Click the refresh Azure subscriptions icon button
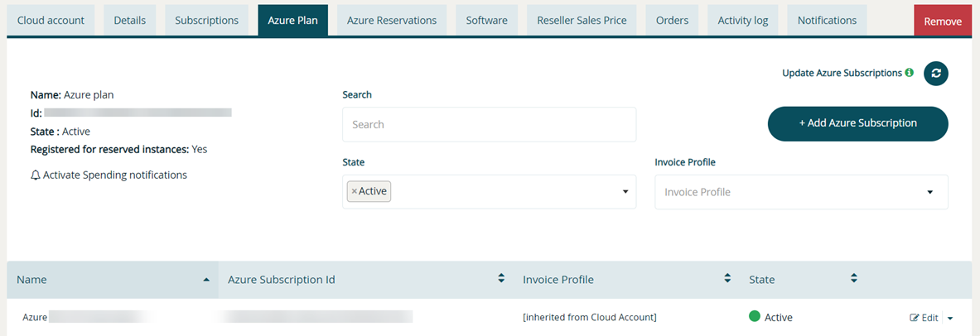980x336 pixels. click(935, 73)
